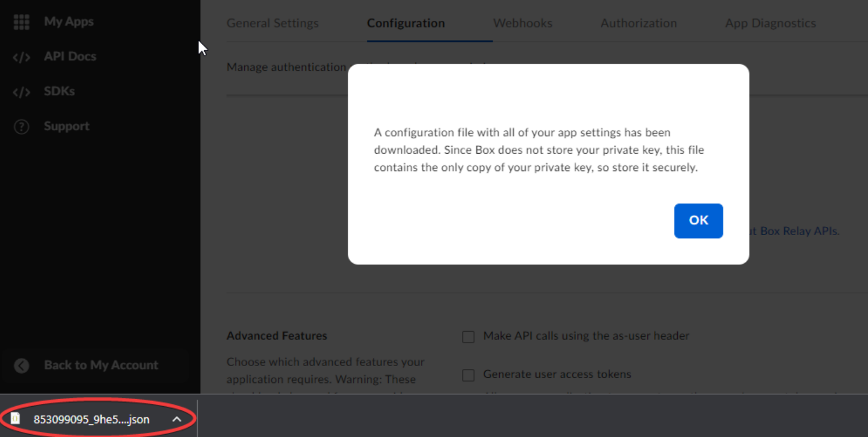The width and height of the screenshot is (868, 437).
Task: Enable Make API calls using as-user header
Action: tap(468, 337)
